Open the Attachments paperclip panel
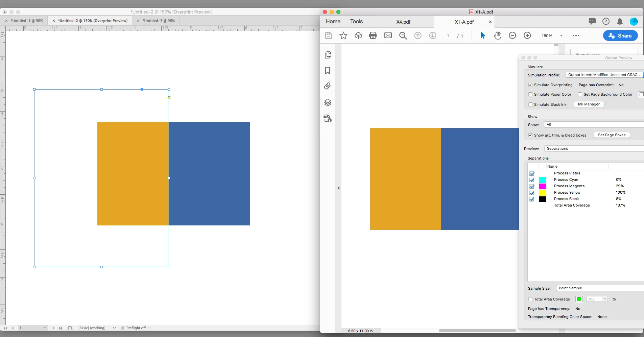Screen dimensions: 644x337 click(x=328, y=86)
